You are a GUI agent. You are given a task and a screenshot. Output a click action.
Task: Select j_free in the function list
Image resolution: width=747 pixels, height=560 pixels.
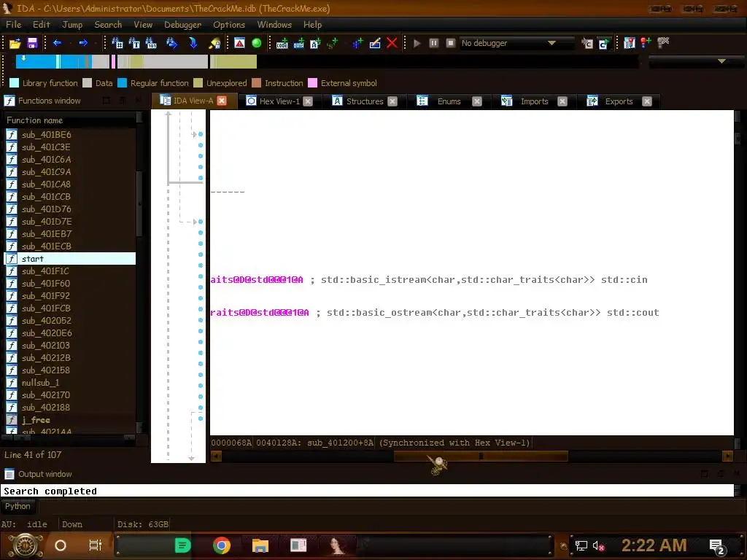(70, 419)
